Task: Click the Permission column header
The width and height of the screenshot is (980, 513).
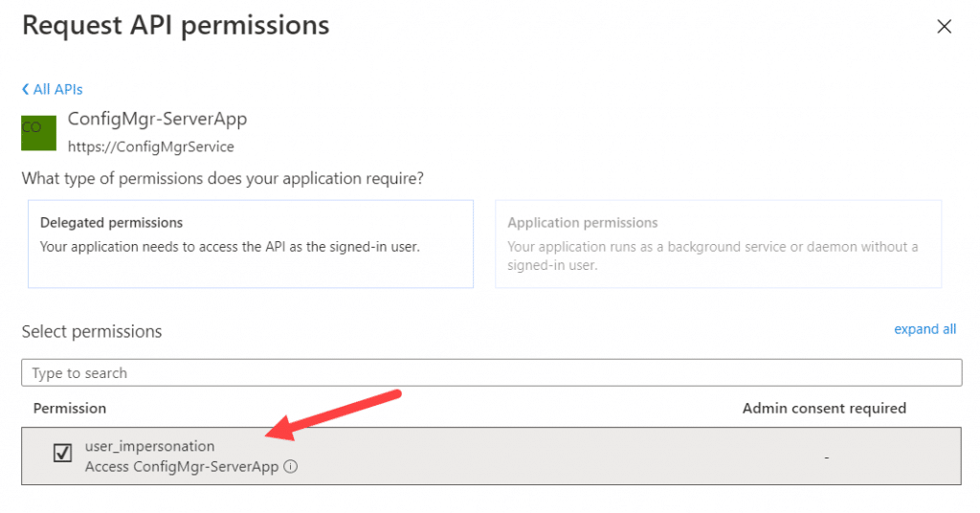Action: [69, 408]
